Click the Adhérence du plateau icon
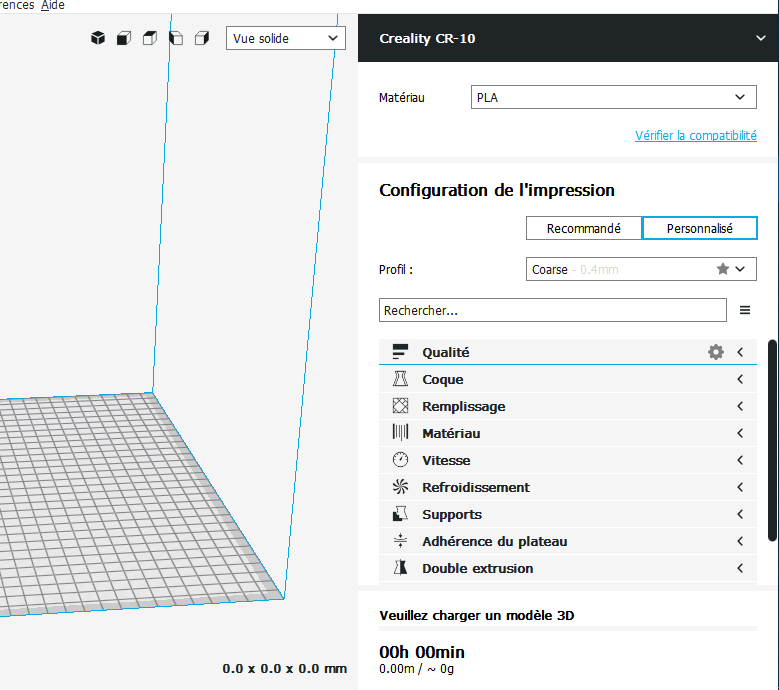 click(400, 540)
